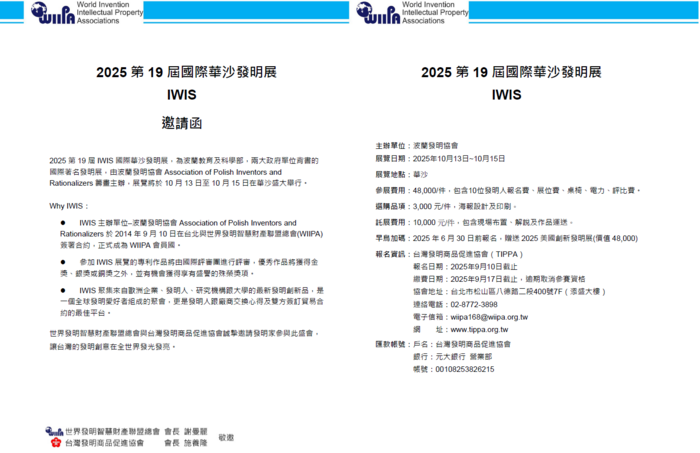700x453 pixels.
Task: Click the 主辦單位：波蘭發明協會 line
Action: click(417, 145)
